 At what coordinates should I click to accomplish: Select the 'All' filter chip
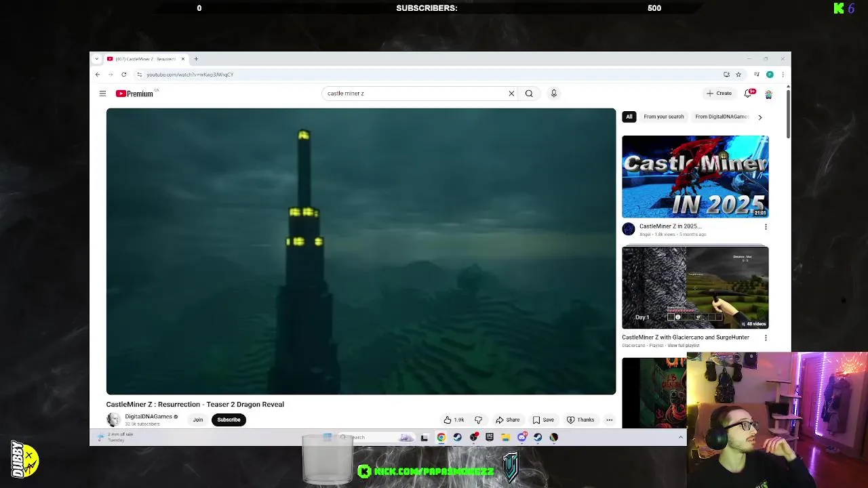click(x=629, y=117)
